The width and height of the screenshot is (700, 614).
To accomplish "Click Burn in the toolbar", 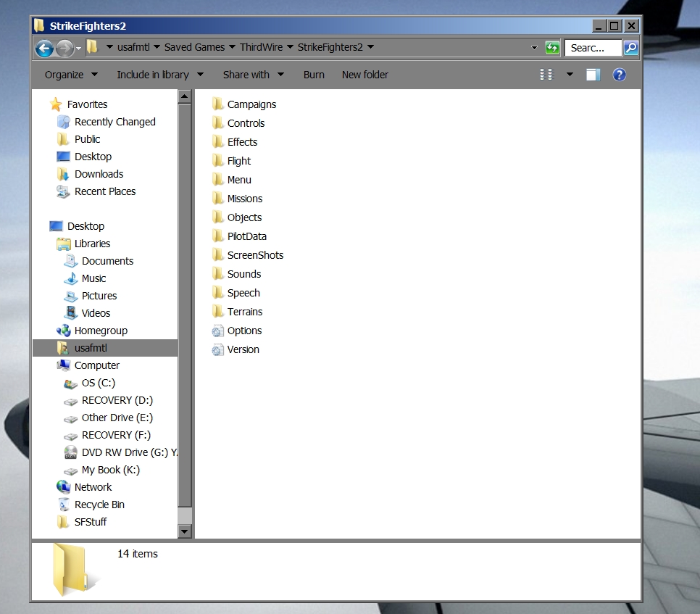I will click(314, 75).
